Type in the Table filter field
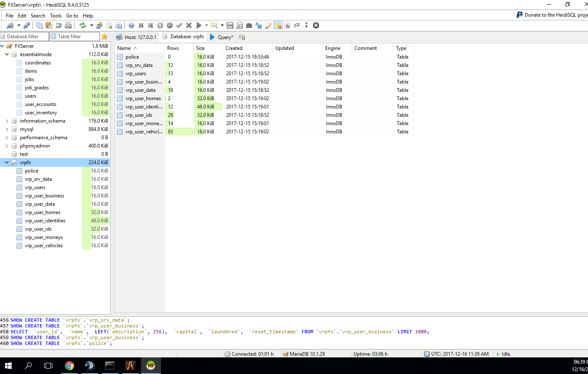The width and height of the screenshot is (588, 374). click(x=74, y=37)
